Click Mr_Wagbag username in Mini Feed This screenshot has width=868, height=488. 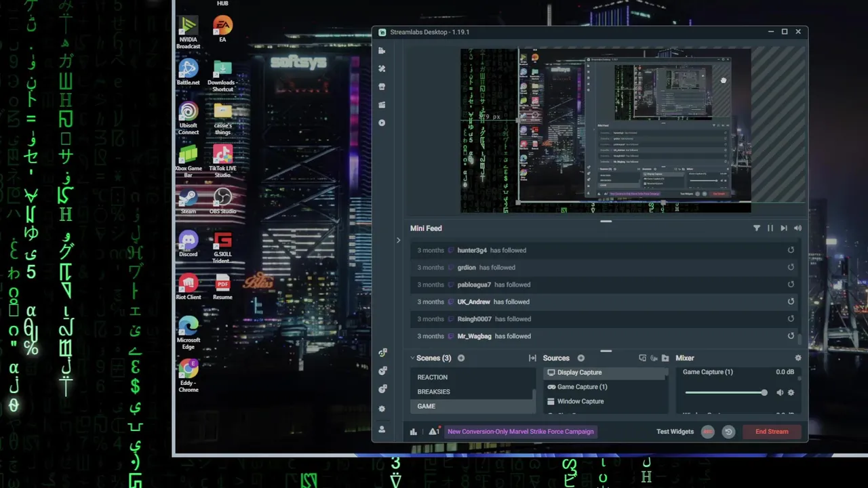[475, 336]
